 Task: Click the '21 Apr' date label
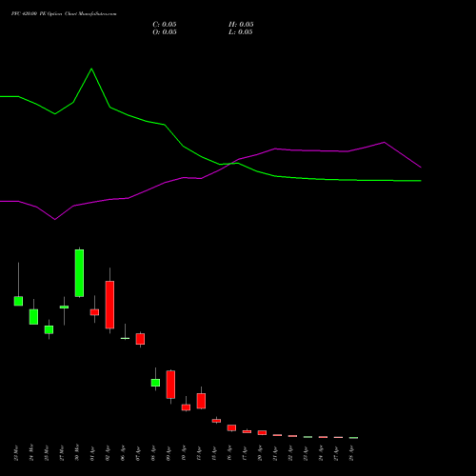coord(275,453)
